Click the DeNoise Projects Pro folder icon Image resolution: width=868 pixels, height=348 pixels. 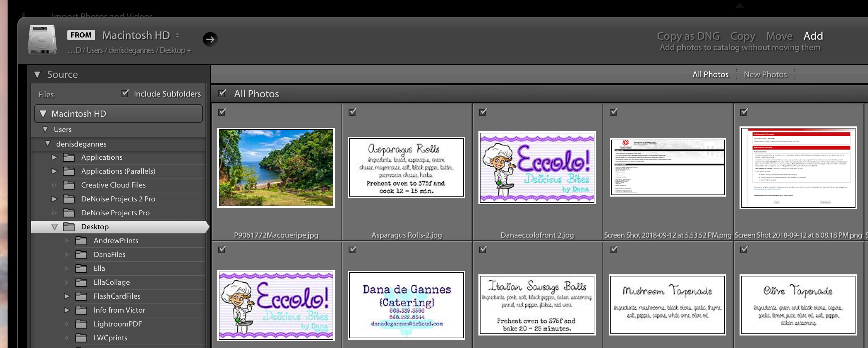click(x=69, y=213)
